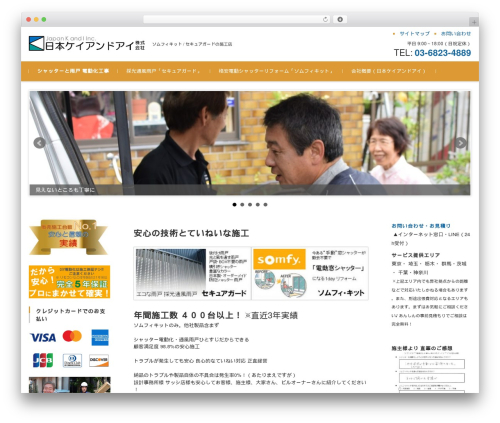Click the phone number 03-6823-4889
This screenshot has width=500, height=423.
pos(443,53)
